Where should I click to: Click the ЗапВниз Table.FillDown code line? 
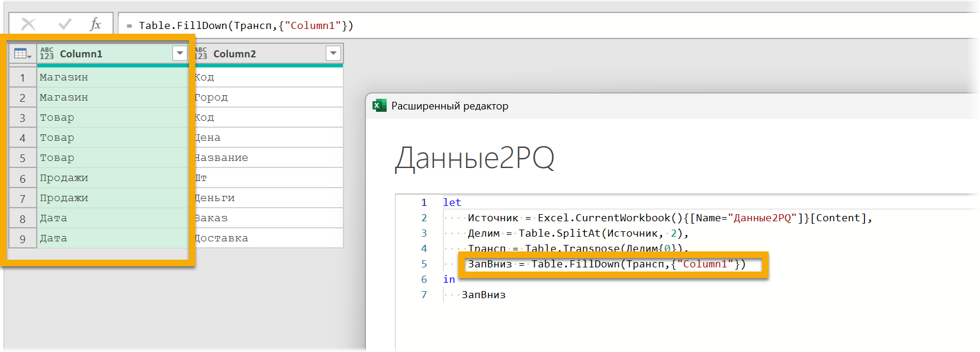(x=606, y=264)
